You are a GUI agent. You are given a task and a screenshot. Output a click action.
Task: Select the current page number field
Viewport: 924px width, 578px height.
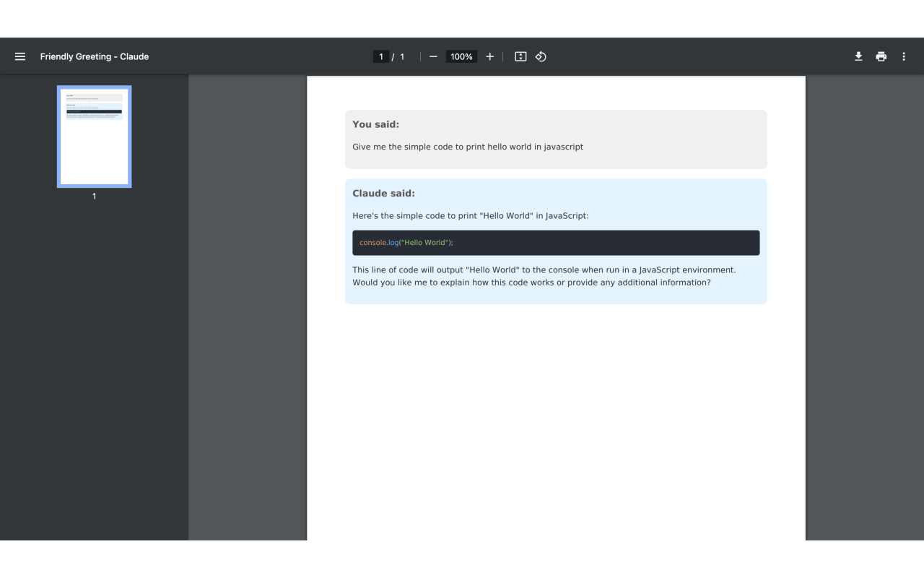coord(381,56)
